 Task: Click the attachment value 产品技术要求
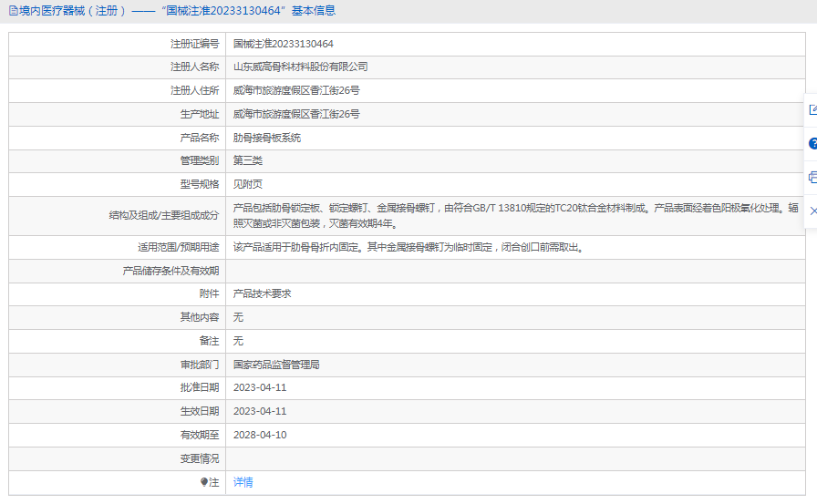pyautogui.click(x=262, y=293)
